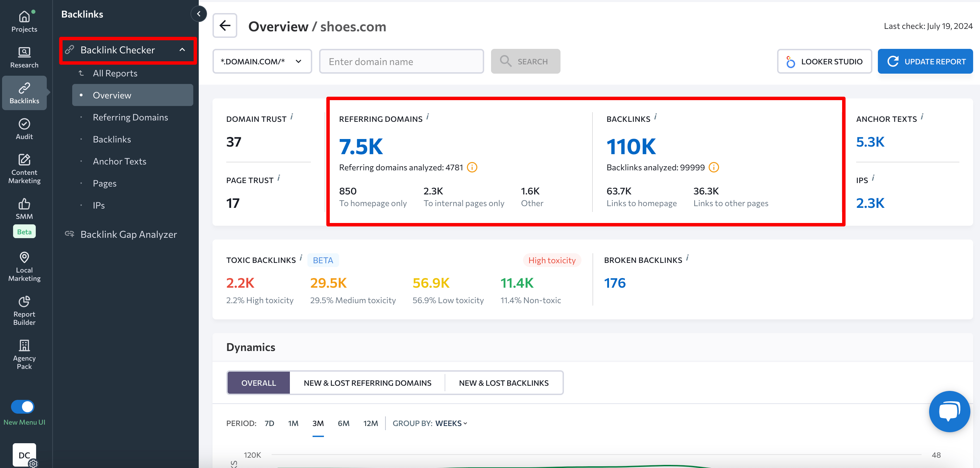Screen dimensions: 980x468
Task: Open the 176 broken backlinks value
Action: point(615,283)
